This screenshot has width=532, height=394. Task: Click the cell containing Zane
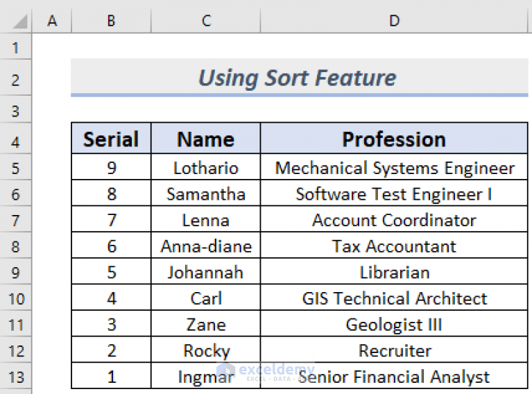coord(206,325)
